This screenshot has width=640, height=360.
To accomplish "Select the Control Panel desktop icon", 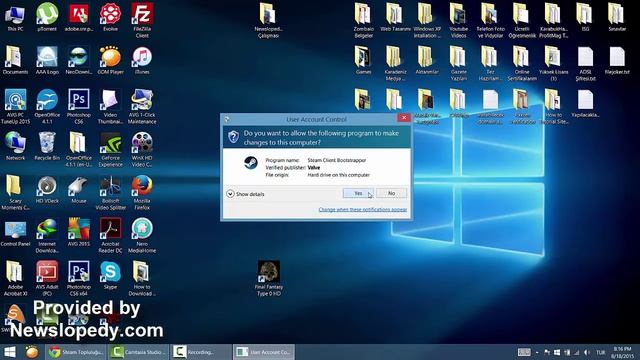I will (15, 232).
